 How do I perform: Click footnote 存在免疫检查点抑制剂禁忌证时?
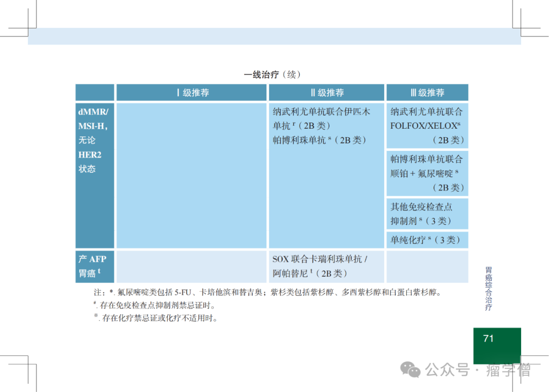pos(155,305)
